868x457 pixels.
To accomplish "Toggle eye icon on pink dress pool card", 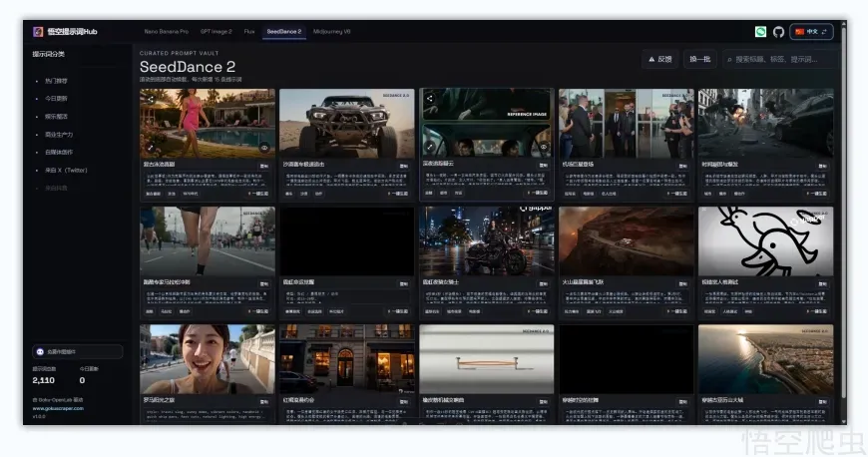I will tap(264, 148).
